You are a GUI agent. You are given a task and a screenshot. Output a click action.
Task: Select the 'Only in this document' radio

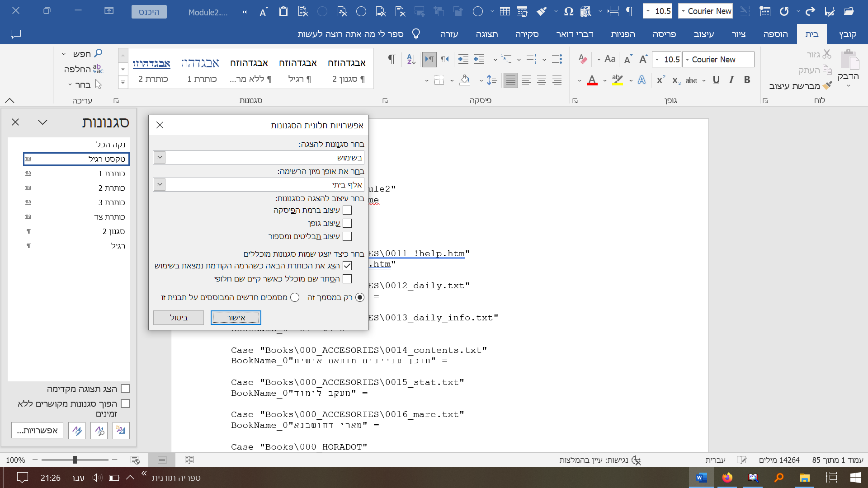[360, 297]
